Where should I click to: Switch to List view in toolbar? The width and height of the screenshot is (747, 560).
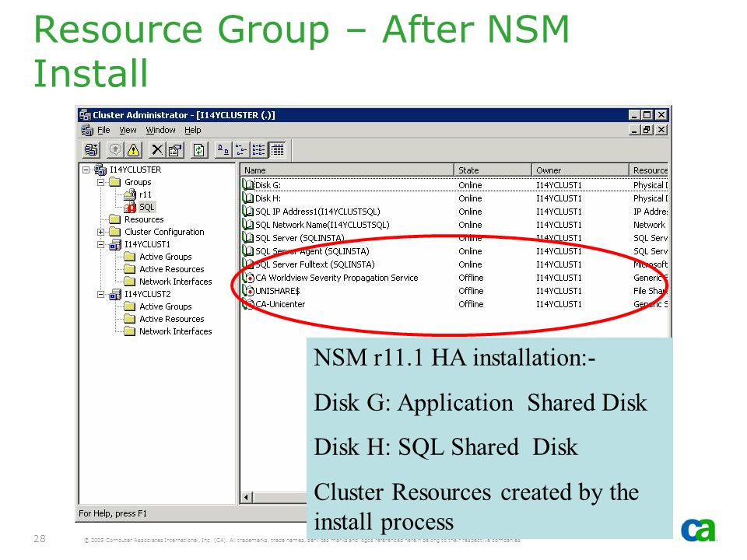pos(258,150)
